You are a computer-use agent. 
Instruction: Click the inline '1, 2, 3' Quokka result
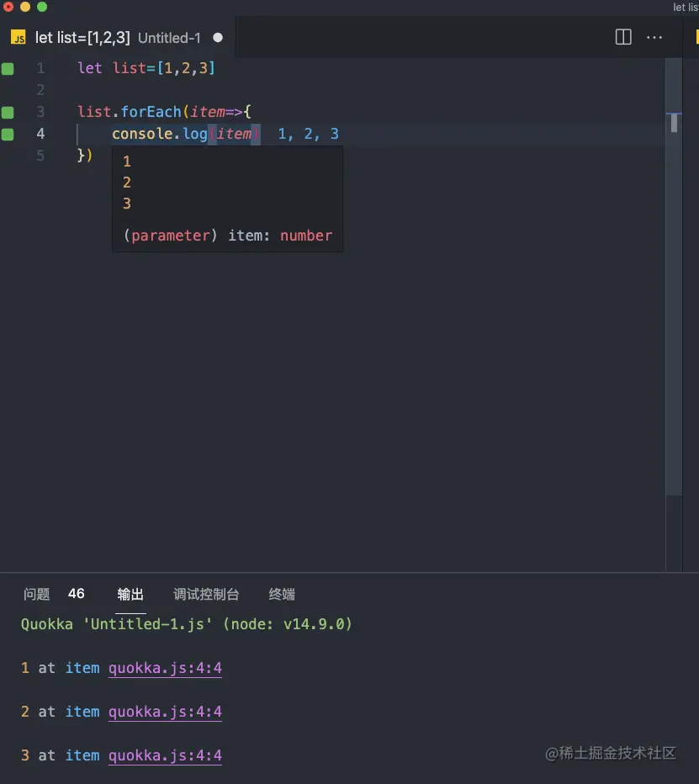(x=309, y=134)
